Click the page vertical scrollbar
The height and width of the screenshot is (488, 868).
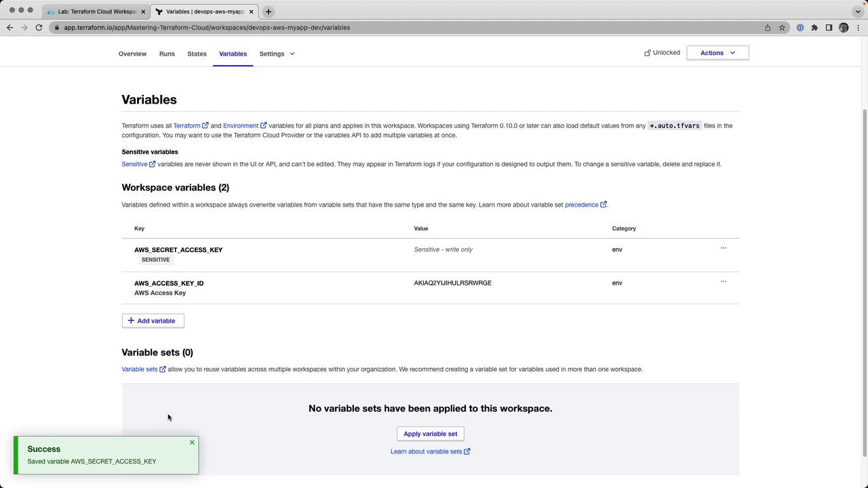click(x=864, y=271)
